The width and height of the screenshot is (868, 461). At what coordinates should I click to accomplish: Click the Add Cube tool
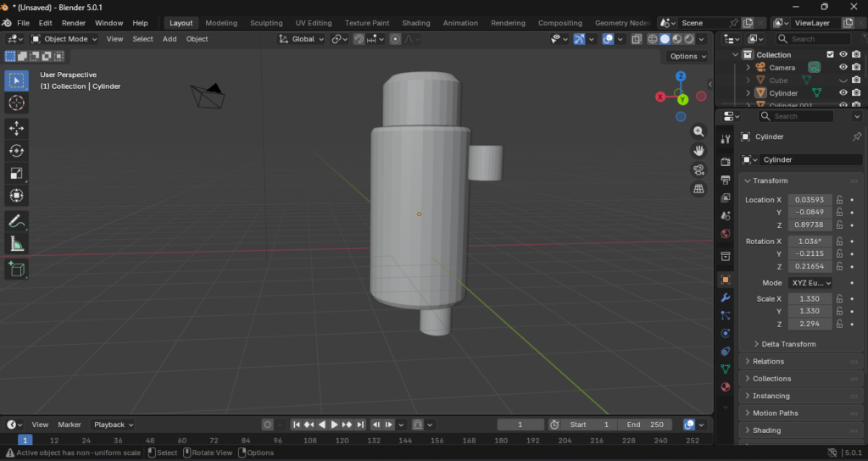click(x=16, y=269)
